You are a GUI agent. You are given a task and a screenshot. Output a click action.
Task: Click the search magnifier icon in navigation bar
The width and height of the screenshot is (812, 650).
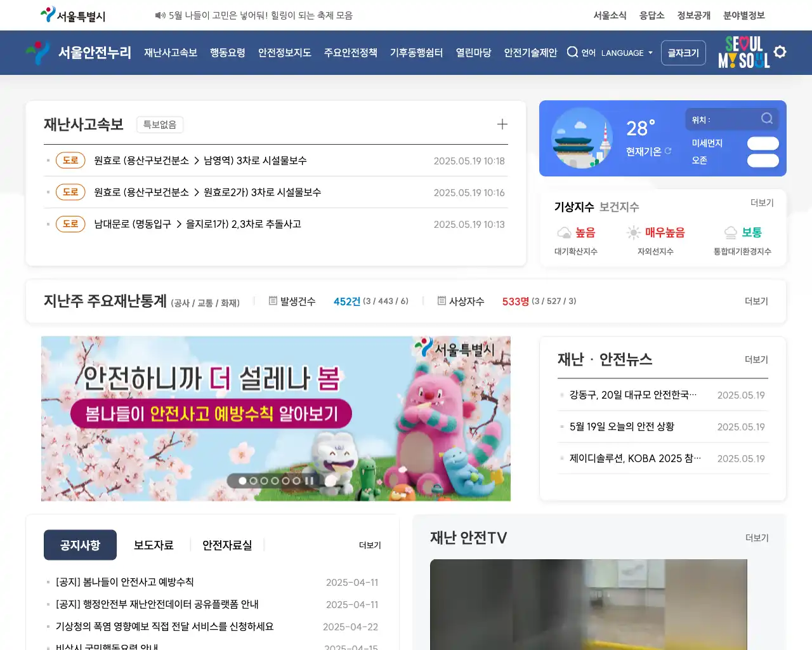pyautogui.click(x=572, y=52)
